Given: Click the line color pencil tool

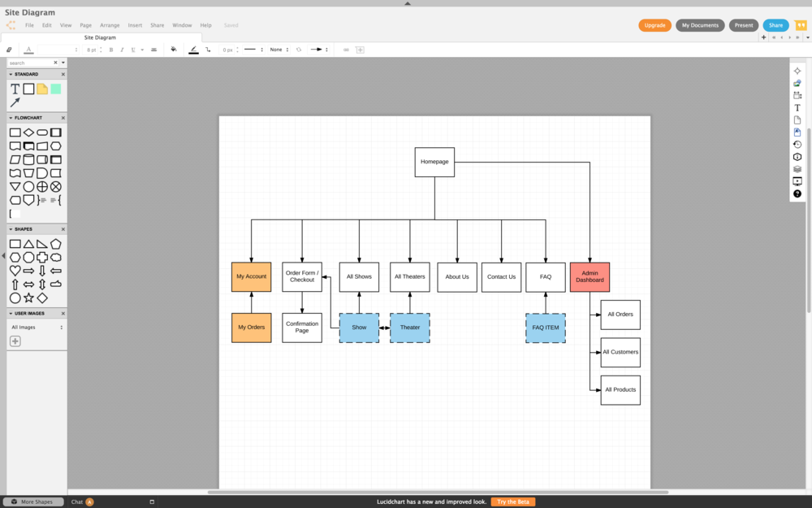Looking at the screenshot, I should click(193, 50).
